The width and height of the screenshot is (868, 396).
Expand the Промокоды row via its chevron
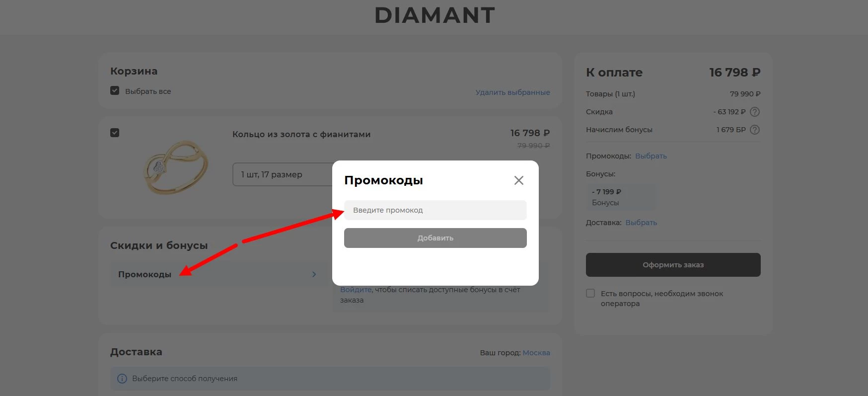point(314,274)
